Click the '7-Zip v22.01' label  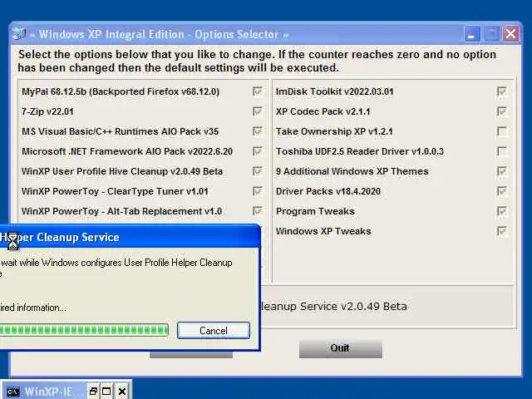point(47,111)
